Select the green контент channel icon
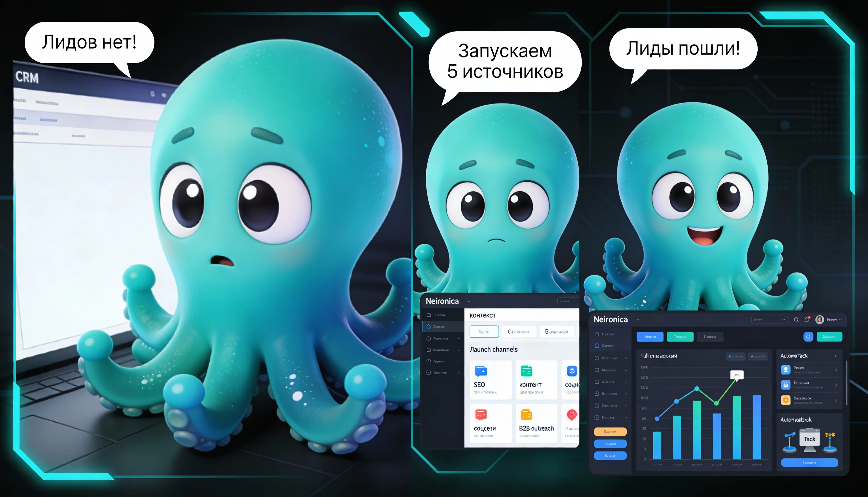 pos(526,371)
